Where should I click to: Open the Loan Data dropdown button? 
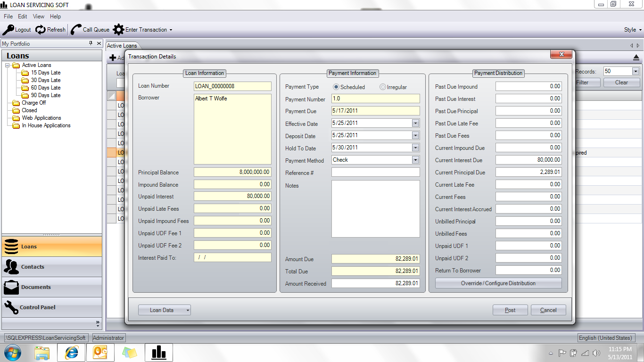[x=165, y=310]
